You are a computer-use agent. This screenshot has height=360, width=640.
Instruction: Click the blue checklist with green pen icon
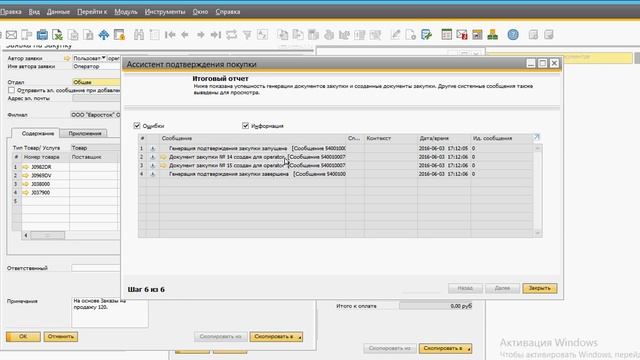(x=426, y=35)
